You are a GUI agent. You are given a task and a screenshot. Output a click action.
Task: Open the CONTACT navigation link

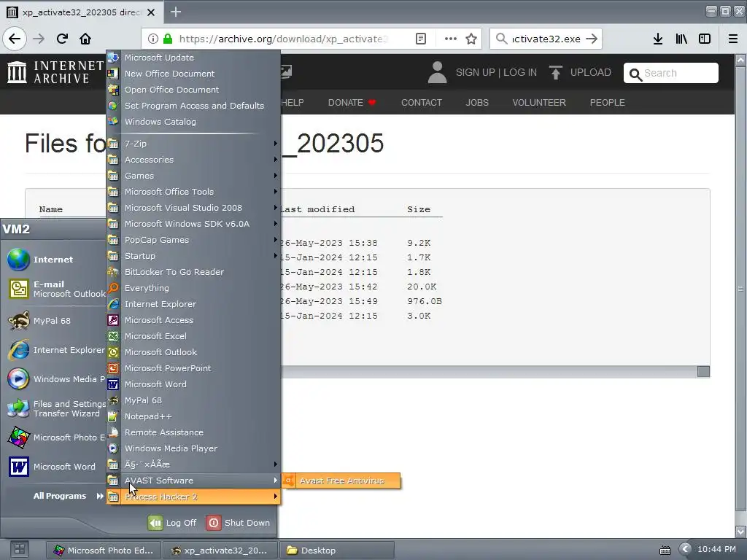coord(421,102)
